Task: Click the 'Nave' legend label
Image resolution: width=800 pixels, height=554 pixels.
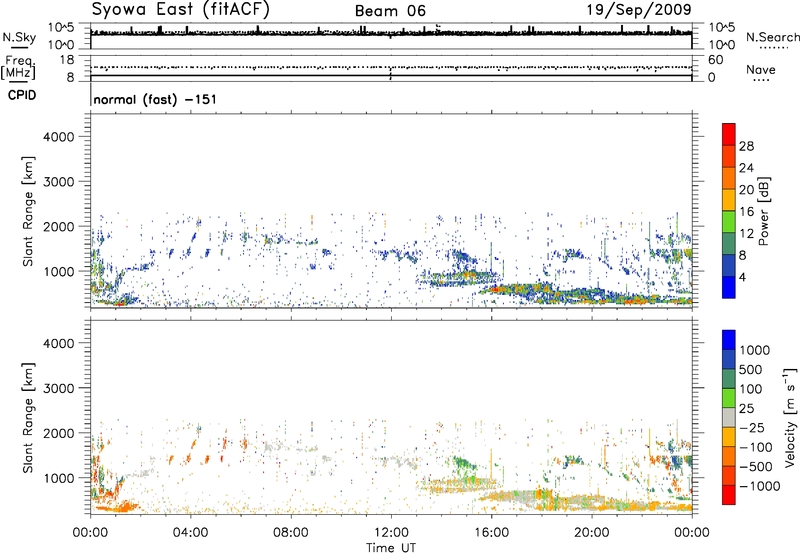Action: (761, 69)
